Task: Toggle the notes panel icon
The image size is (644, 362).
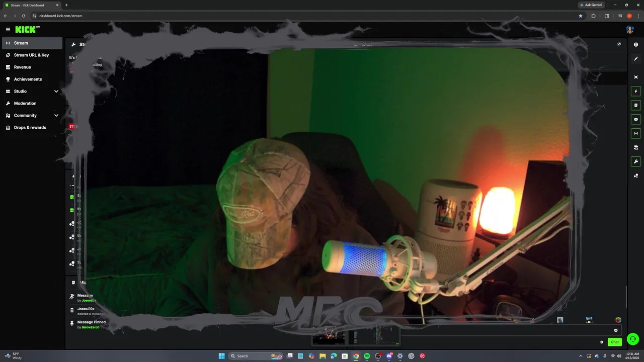Action: coord(636,106)
